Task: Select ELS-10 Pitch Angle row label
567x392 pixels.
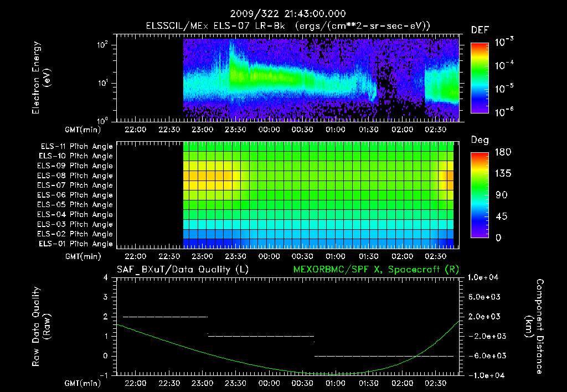Action: pos(76,156)
